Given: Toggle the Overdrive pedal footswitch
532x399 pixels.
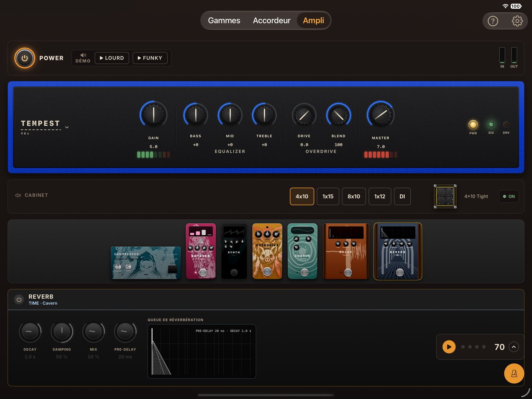Looking at the screenshot, I should point(267,272).
